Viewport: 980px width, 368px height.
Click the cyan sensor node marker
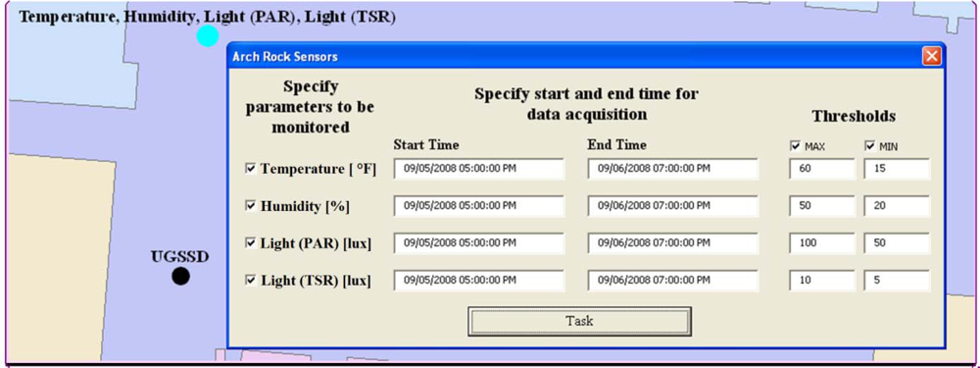pos(208,36)
